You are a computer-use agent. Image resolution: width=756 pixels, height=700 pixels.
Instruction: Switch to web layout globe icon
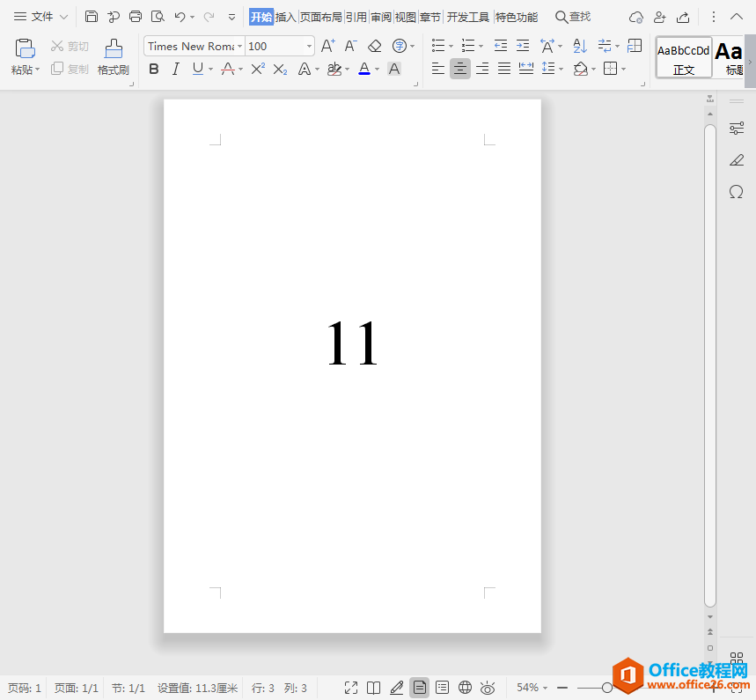click(465, 687)
